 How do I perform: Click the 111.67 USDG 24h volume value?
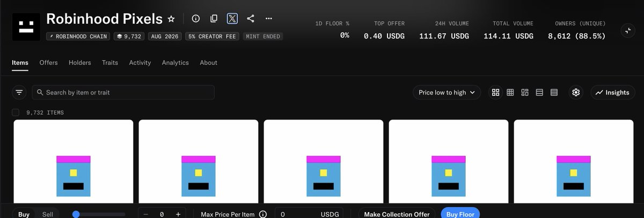pyautogui.click(x=445, y=36)
